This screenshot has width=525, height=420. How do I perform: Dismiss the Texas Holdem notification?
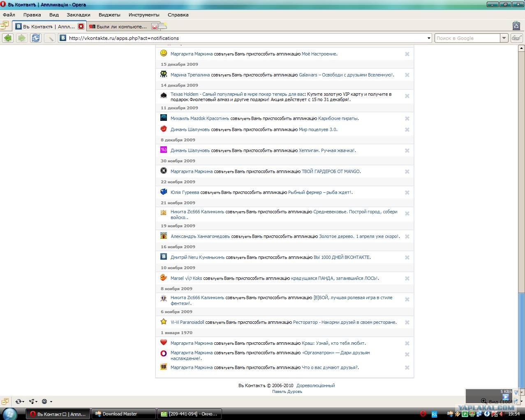[407, 96]
